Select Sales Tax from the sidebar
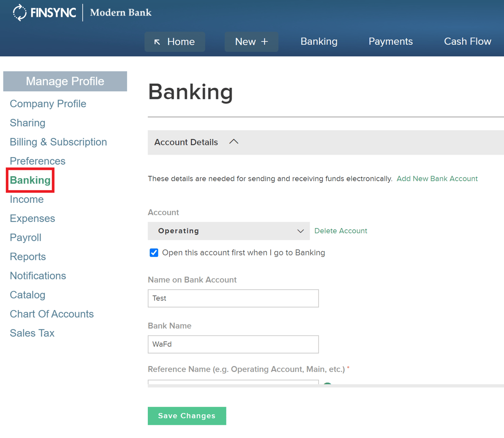Screen dimensions: 504x438 (x=32, y=333)
